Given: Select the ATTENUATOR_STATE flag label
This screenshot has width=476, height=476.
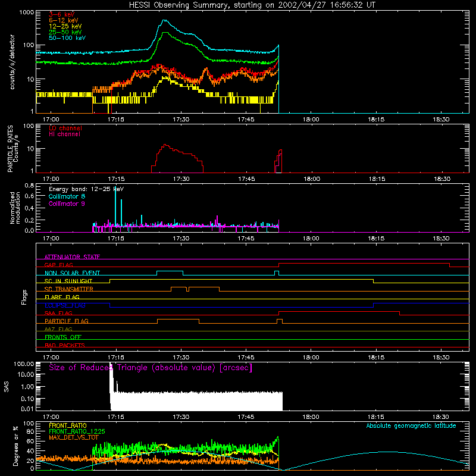Looking at the screenshot, I should point(72,257).
